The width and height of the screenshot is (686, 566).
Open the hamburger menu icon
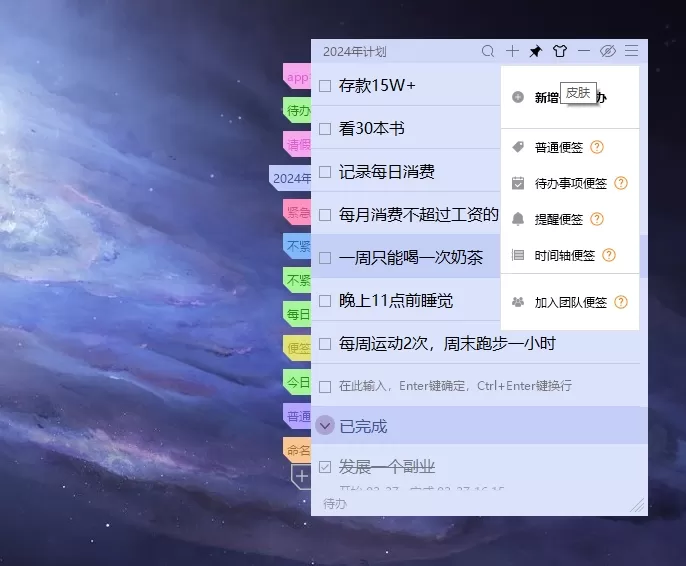[x=631, y=51]
